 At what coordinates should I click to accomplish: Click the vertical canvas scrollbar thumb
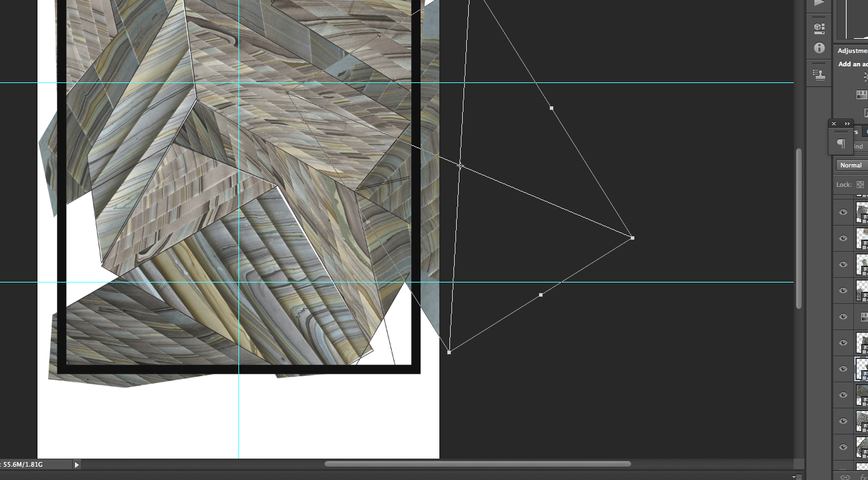coord(798,228)
